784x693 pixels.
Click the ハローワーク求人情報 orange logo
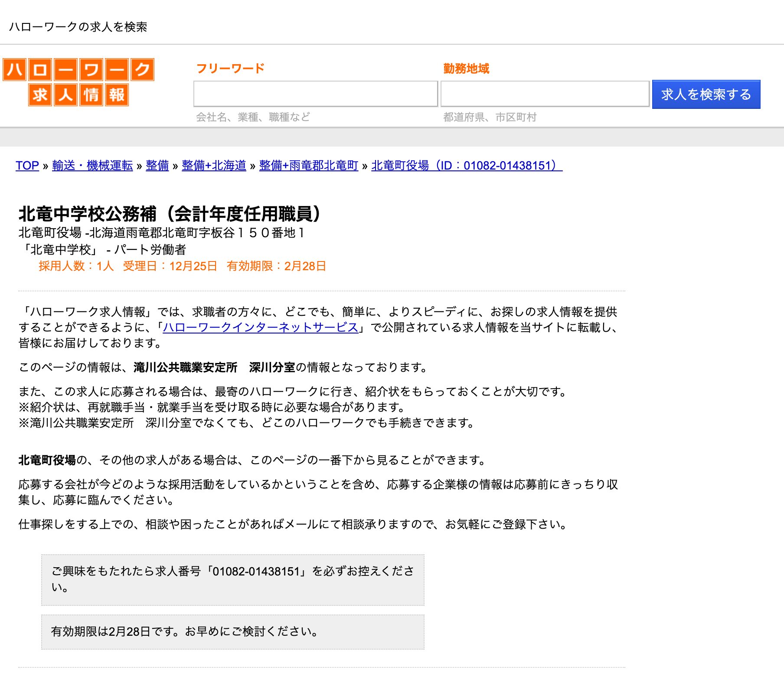(x=78, y=82)
